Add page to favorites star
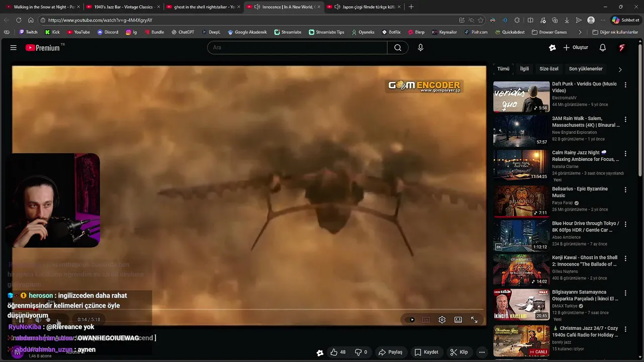The image size is (644, 362). [480, 20]
